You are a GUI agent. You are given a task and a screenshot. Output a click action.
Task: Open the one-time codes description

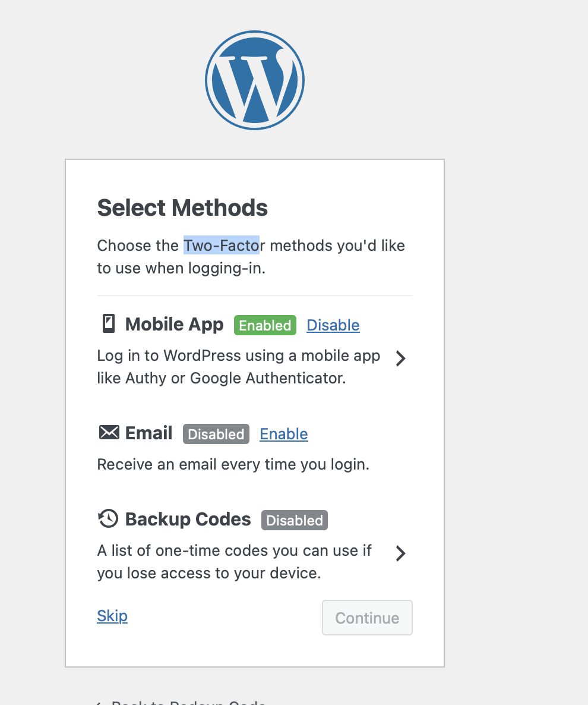[x=234, y=562]
